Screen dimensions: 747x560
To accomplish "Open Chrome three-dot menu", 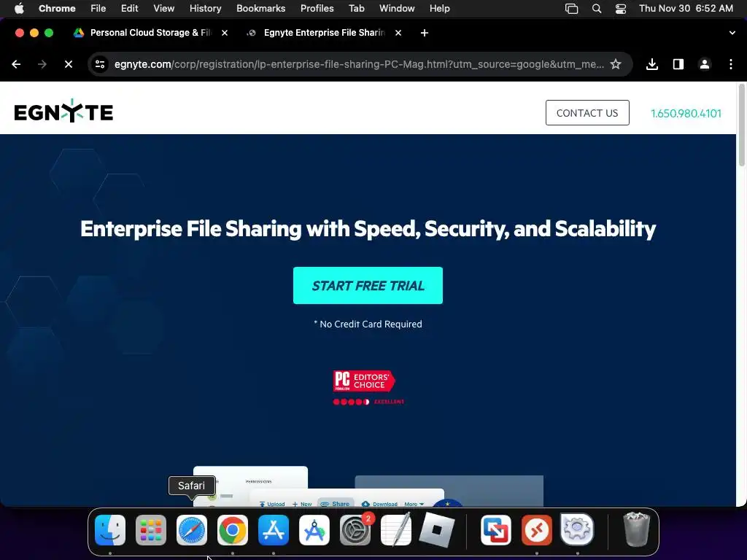I will point(731,64).
